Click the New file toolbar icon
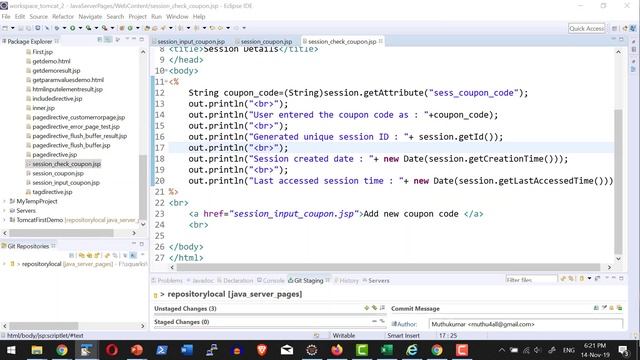Viewport: 640px width, 360px height. [5, 28]
